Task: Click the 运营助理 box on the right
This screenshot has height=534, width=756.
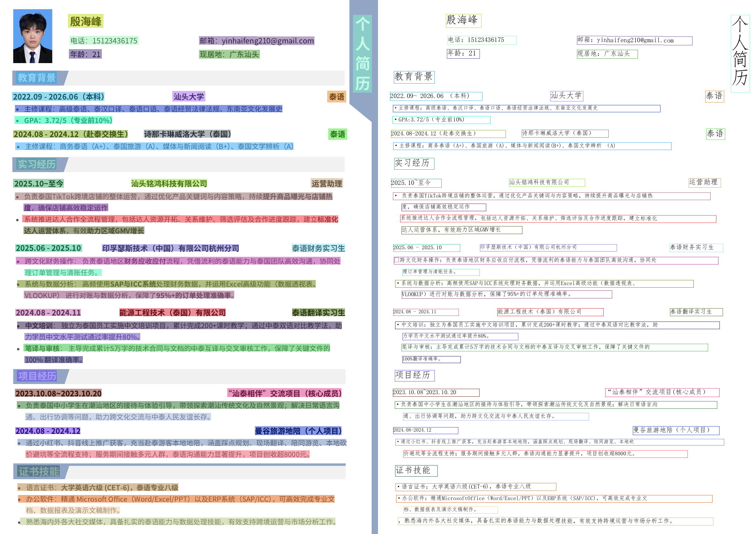Action: pos(704,183)
